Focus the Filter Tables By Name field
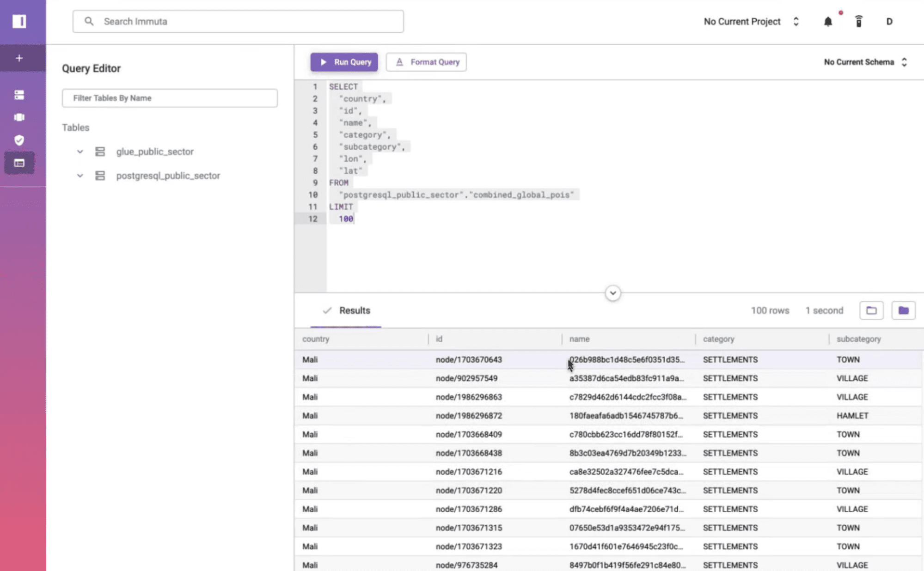 (x=170, y=98)
